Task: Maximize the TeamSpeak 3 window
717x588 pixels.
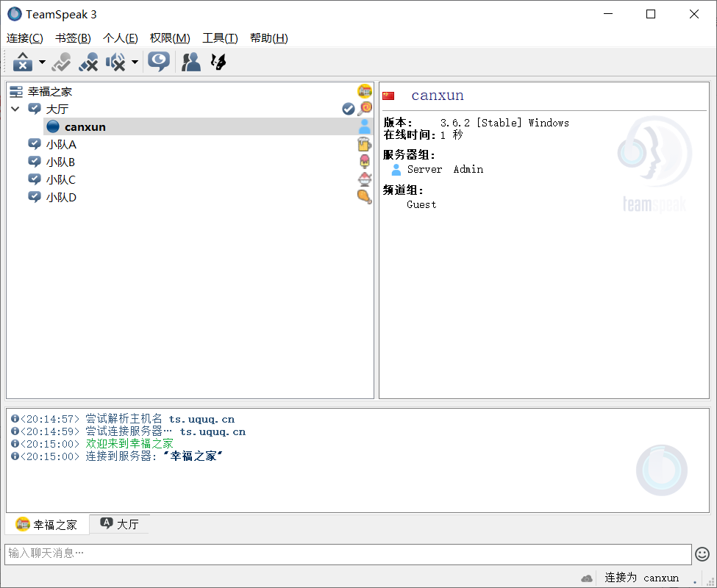Action: pyautogui.click(x=651, y=14)
